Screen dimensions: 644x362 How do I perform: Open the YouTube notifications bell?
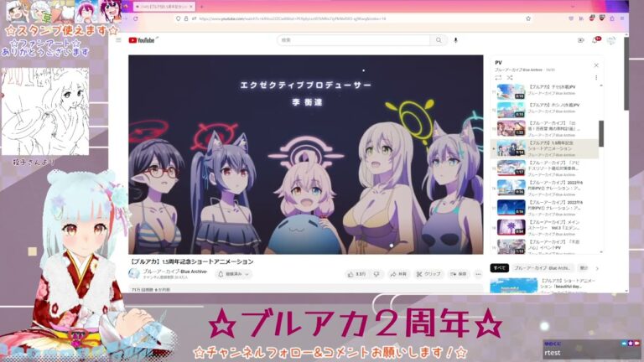click(595, 40)
